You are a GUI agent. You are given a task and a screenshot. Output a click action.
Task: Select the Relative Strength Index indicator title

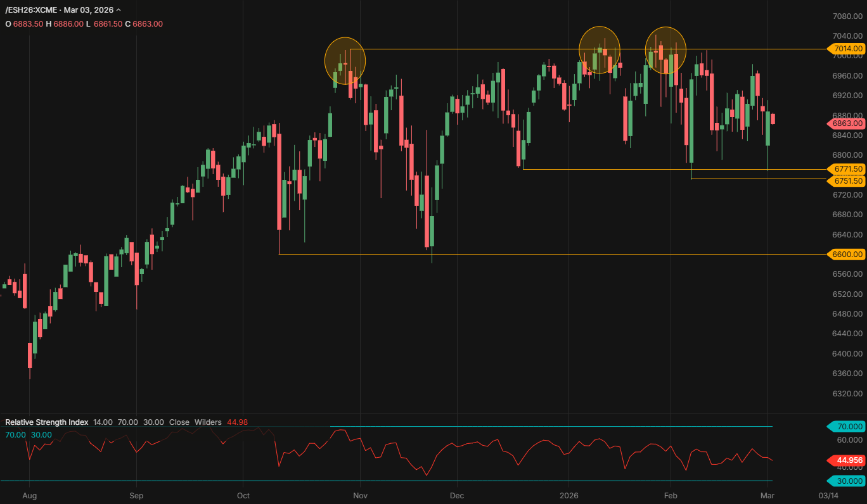pyautogui.click(x=46, y=422)
